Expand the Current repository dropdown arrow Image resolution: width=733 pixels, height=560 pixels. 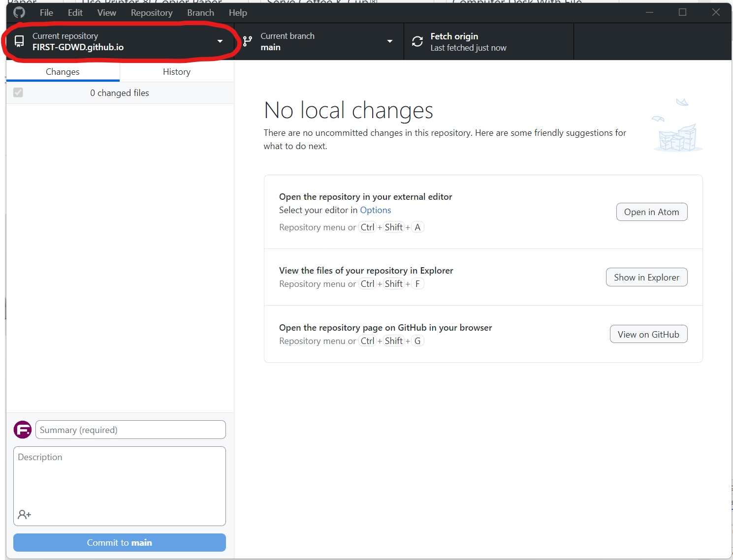click(x=220, y=41)
